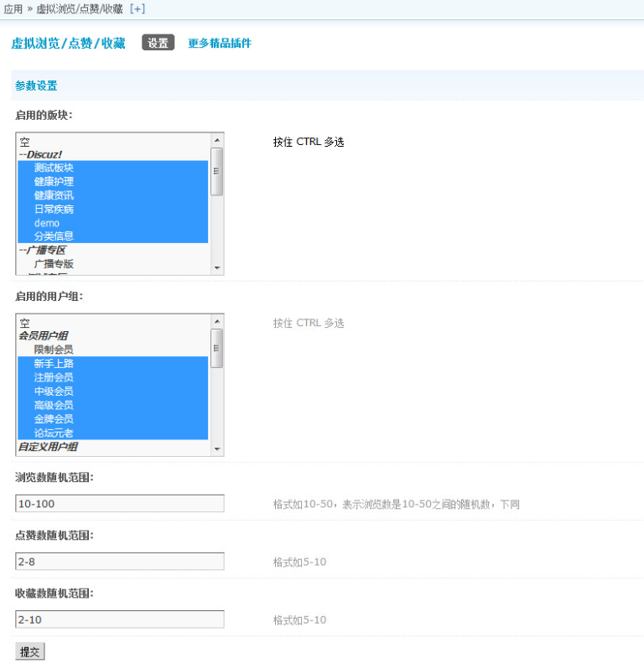Select 分类信息 in forum list
The height and width of the screenshot is (669, 644).
[x=112, y=236]
